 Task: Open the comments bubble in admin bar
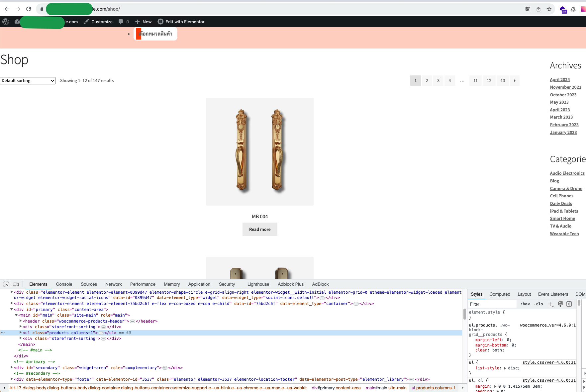click(x=124, y=22)
